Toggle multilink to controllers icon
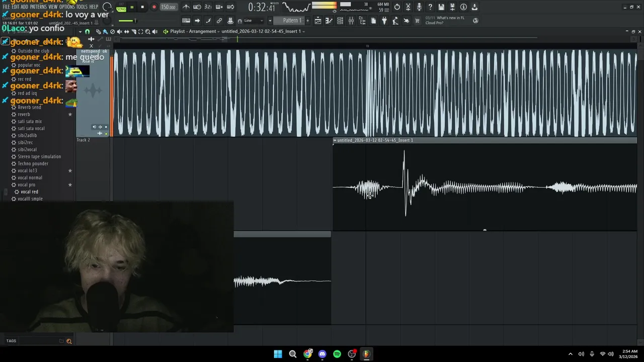This screenshot has height=362, width=644. click(230, 21)
